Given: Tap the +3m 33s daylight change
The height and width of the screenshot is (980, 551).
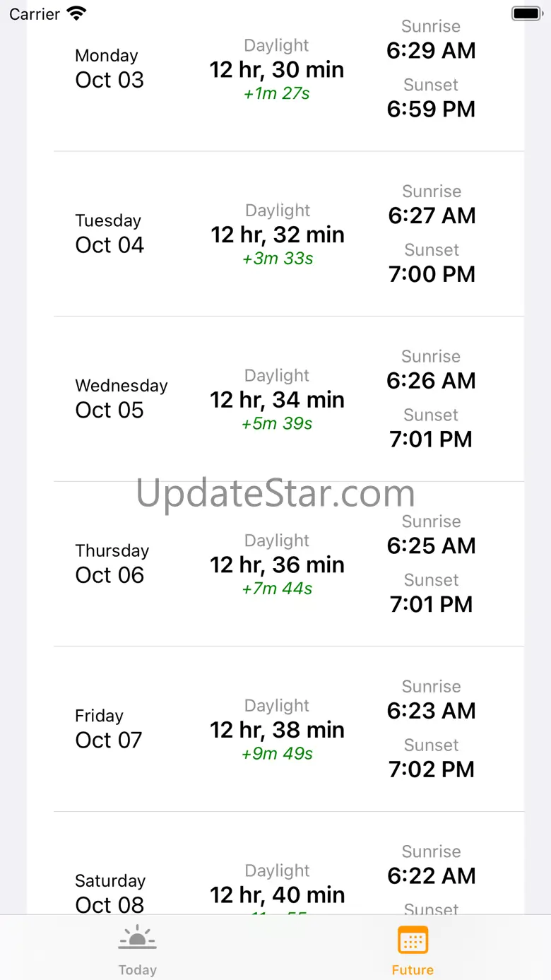Looking at the screenshot, I should [278, 259].
